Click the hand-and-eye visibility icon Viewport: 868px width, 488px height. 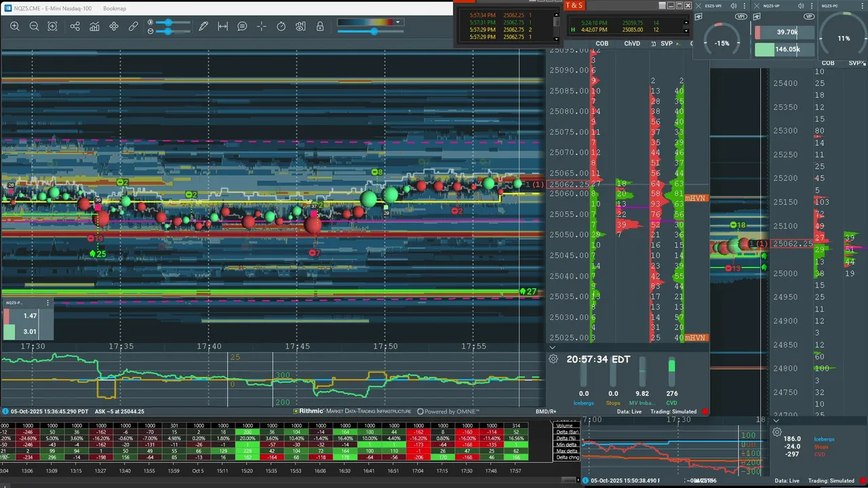click(300, 26)
